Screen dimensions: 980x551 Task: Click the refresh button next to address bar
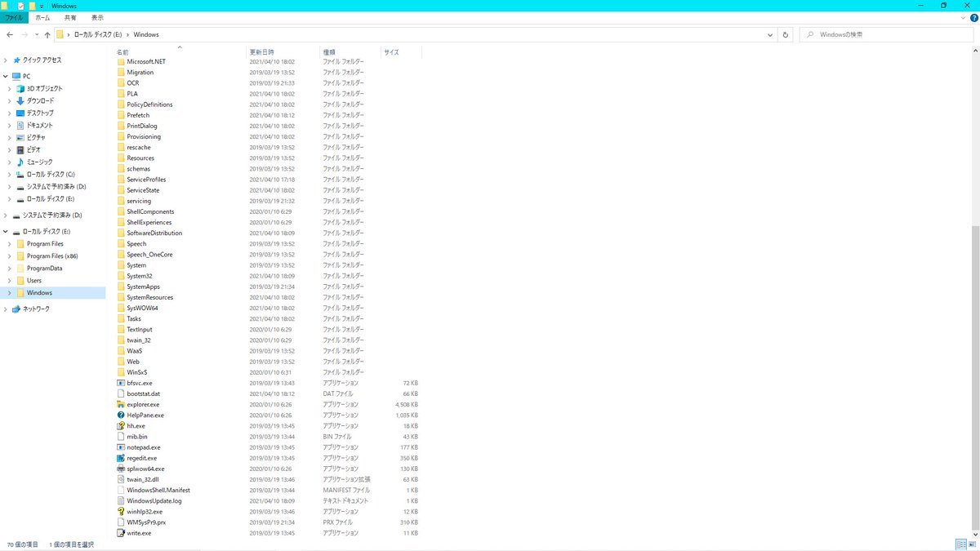(x=786, y=35)
